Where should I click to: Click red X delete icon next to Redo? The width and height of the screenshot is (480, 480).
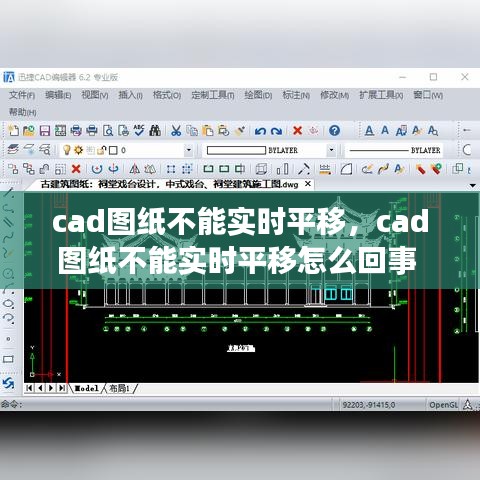pyautogui.click(x=297, y=130)
